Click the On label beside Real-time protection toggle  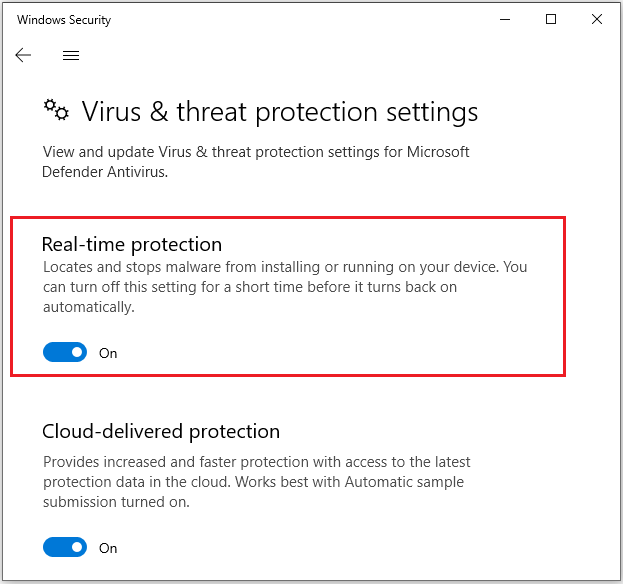point(108,353)
